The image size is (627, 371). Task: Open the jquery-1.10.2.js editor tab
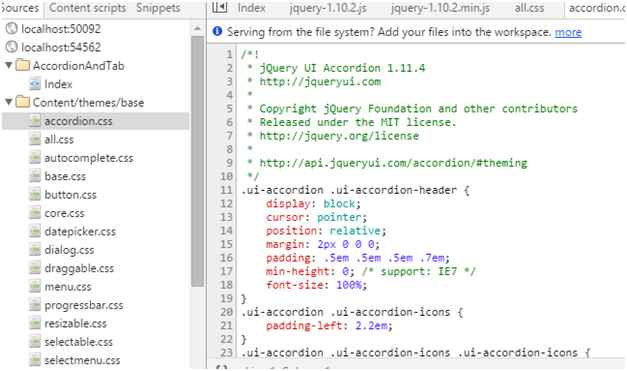(328, 8)
